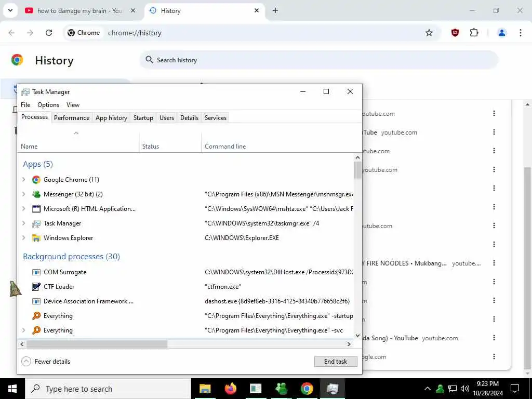Screen dimensions: 532x399
Task: Click the Task Manager vertical scrollbar down arrow
Action: click(357, 335)
